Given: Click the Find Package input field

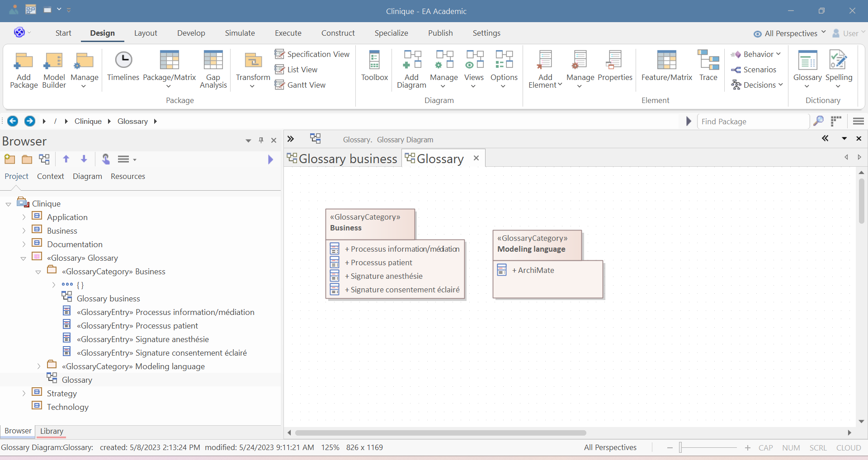Looking at the screenshot, I should coord(753,122).
